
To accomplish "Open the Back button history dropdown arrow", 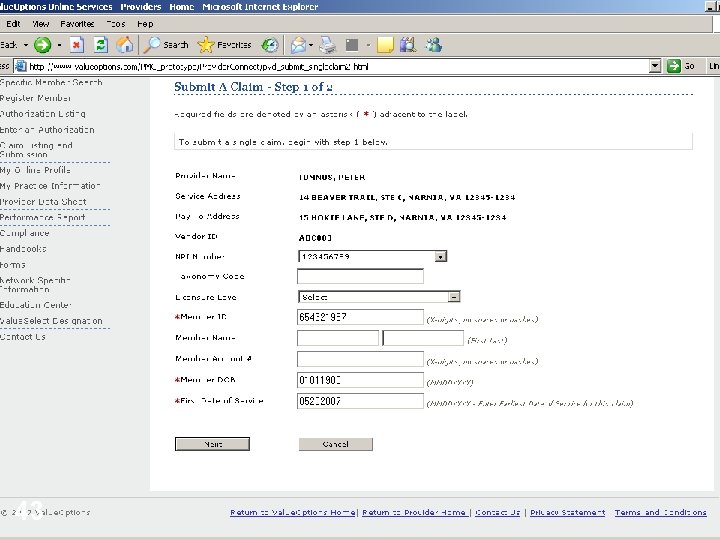I will click(x=26, y=45).
